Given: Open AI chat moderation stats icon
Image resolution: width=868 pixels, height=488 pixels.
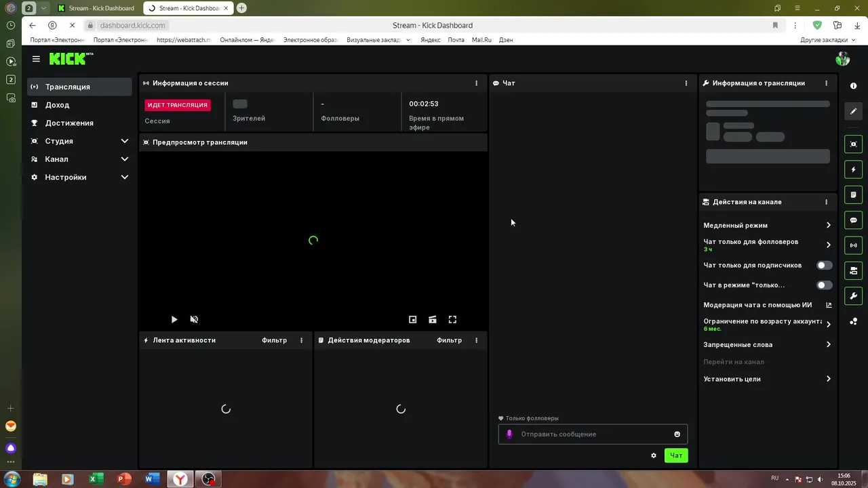Looking at the screenshot, I should (x=828, y=305).
